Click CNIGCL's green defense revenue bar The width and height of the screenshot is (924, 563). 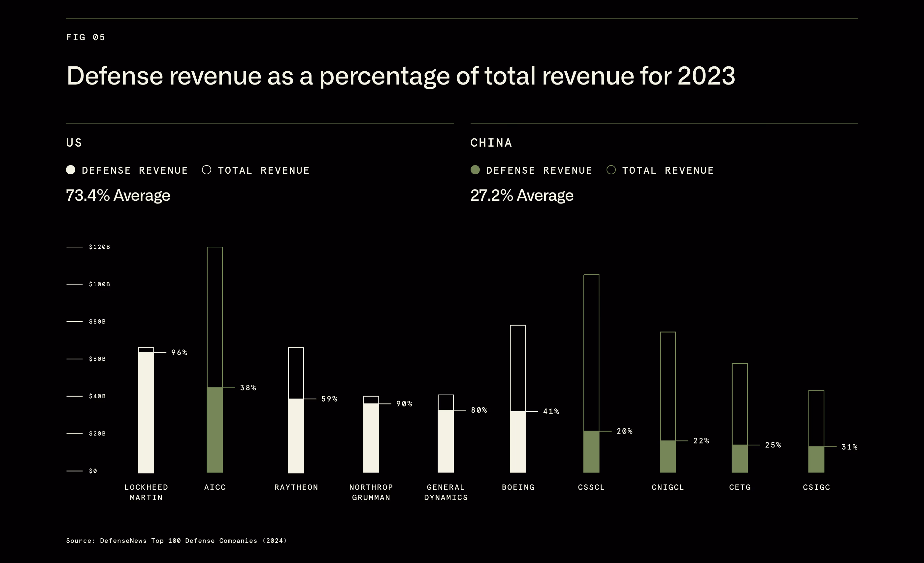tap(668, 457)
